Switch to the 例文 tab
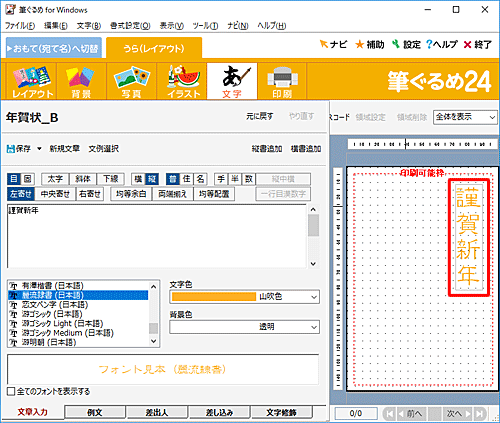 tap(95, 412)
